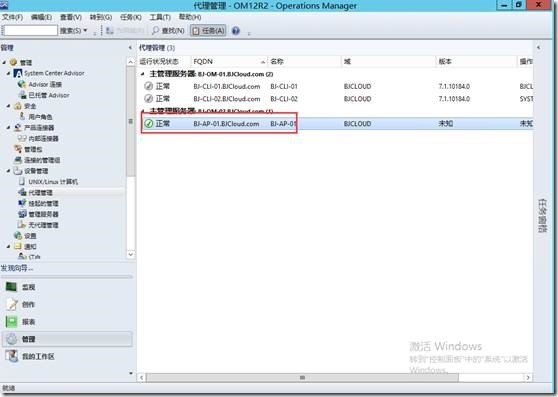The height and width of the screenshot is (397, 558).
Task: Open the 帮助(H) menu
Action: coord(190,17)
